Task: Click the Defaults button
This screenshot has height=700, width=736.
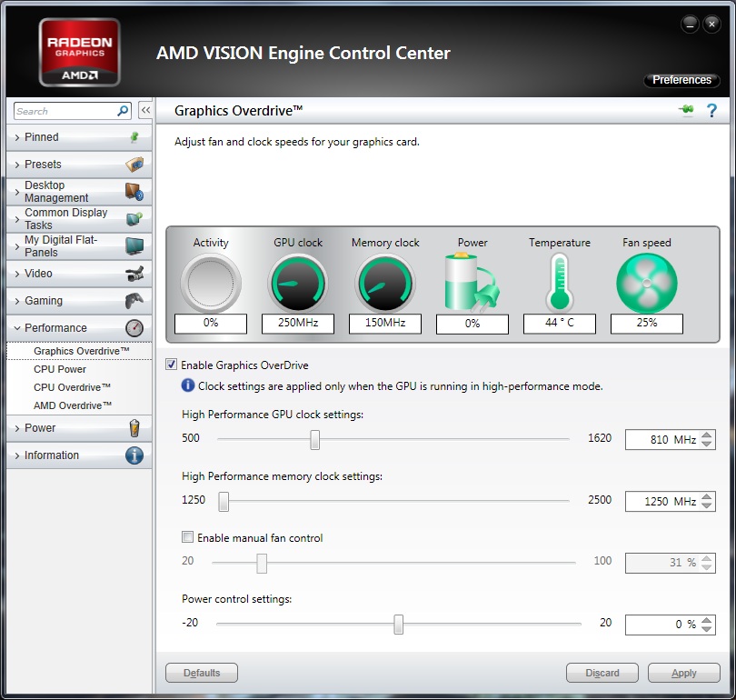Action: (202, 673)
